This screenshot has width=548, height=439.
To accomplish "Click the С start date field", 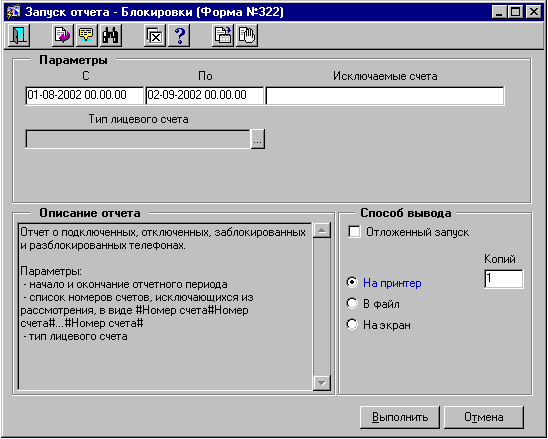I will pyautogui.click(x=84, y=95).
